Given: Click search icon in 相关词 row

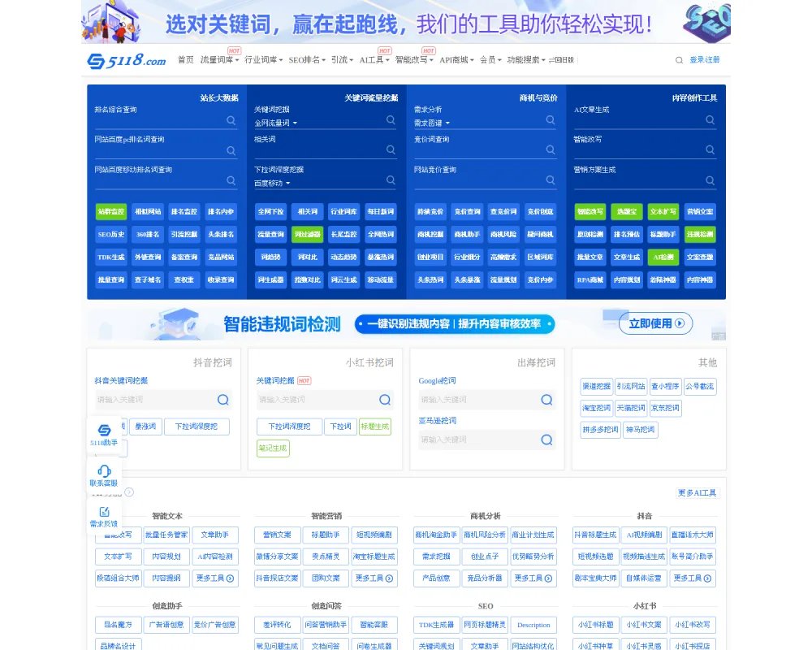Looking at the screenshot, I should pyautogui.click(x=391, y=149).
